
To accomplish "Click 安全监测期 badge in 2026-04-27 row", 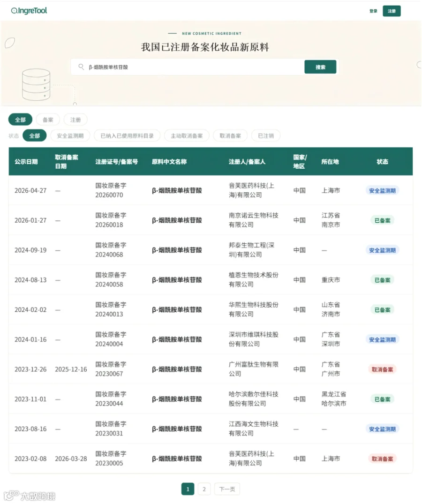I will [x=382, y=191].
